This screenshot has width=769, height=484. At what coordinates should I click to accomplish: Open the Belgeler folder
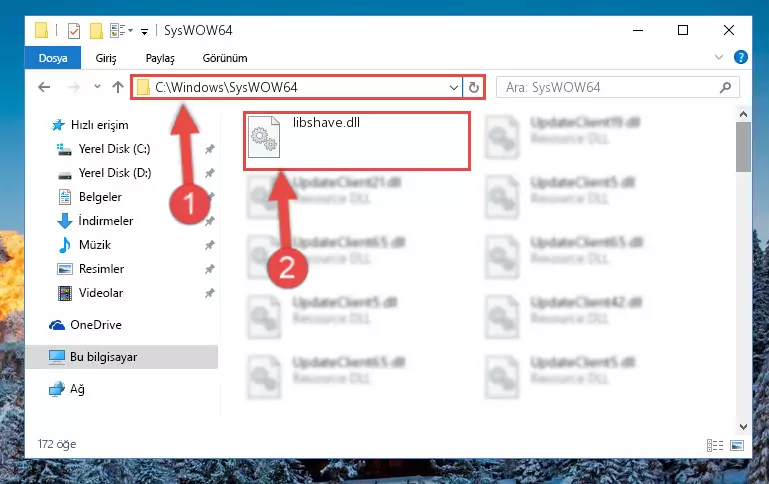[100, 197]
